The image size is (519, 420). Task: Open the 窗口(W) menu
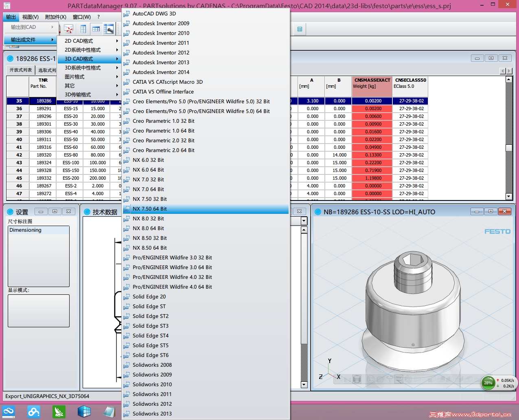tap(82, 17)
